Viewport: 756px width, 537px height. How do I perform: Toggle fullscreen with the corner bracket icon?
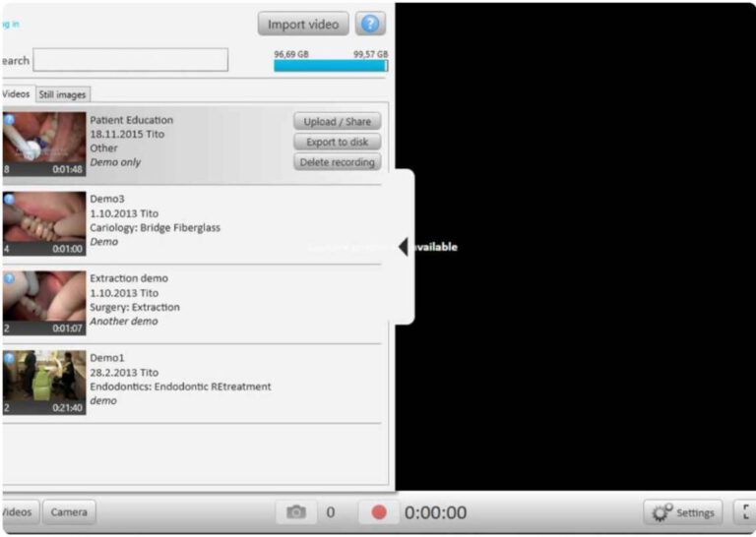coord(747,512)
